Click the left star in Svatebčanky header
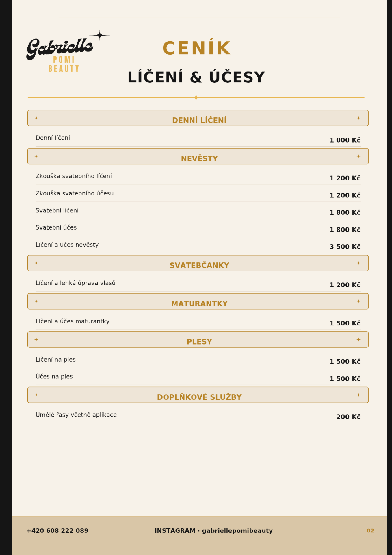The image size is (392, 555). click(x=36, y=263)
